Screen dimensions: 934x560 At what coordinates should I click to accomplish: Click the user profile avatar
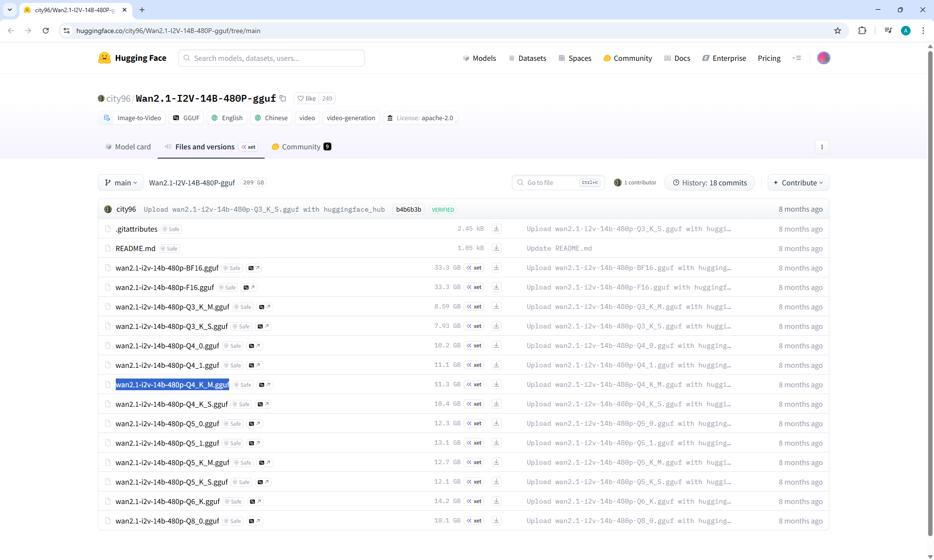coord(823,58)
